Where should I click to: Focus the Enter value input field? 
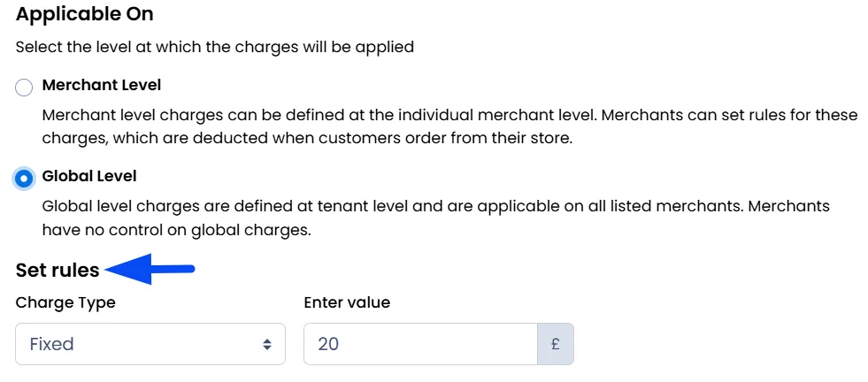tap(420, 344)
